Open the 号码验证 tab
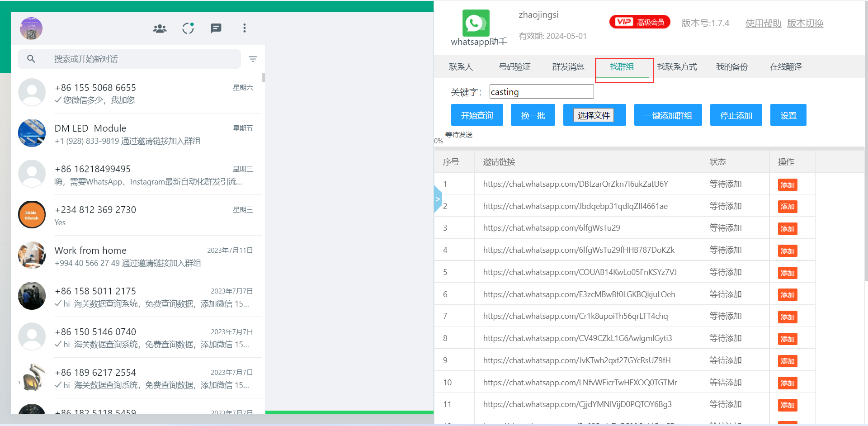The width and height of the screenshot is (868, 426). [x=514, y=67]
